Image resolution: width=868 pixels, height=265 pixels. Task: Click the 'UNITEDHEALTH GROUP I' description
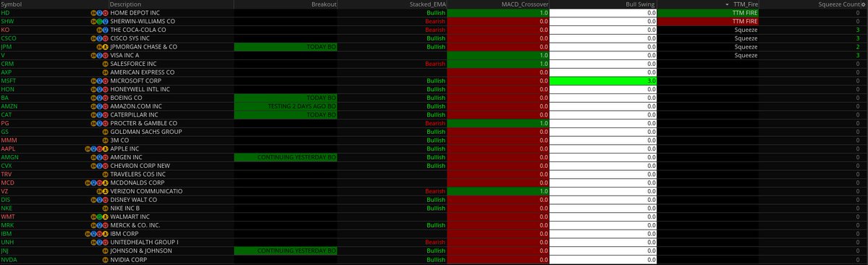(145, 243)
